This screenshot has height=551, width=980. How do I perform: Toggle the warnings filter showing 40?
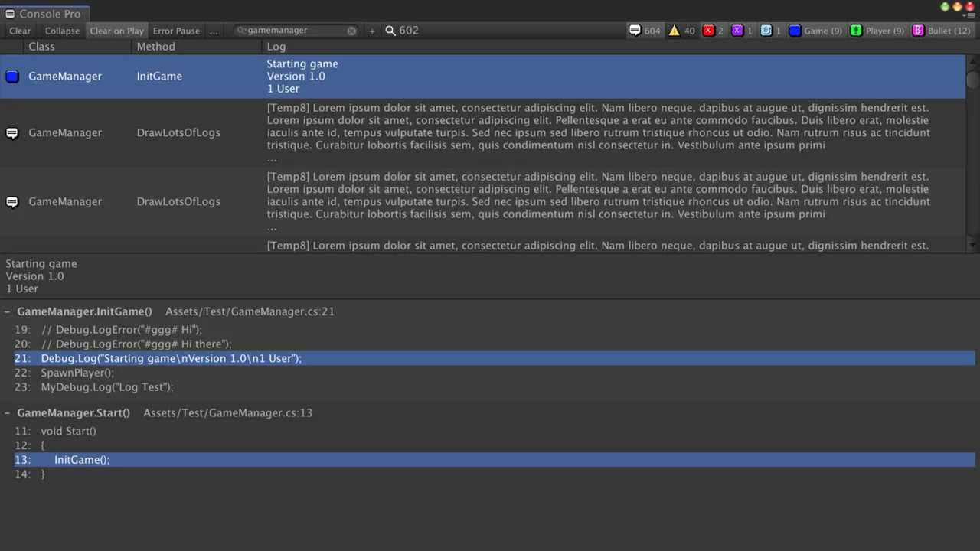click(681, 31)
